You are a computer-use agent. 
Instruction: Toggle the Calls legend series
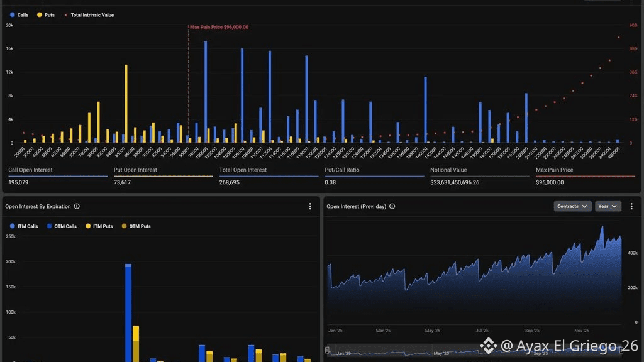coord(19,15)
